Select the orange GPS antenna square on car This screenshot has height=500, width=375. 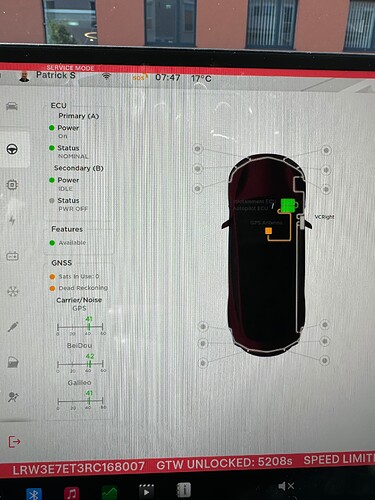[x=269, y=231]
